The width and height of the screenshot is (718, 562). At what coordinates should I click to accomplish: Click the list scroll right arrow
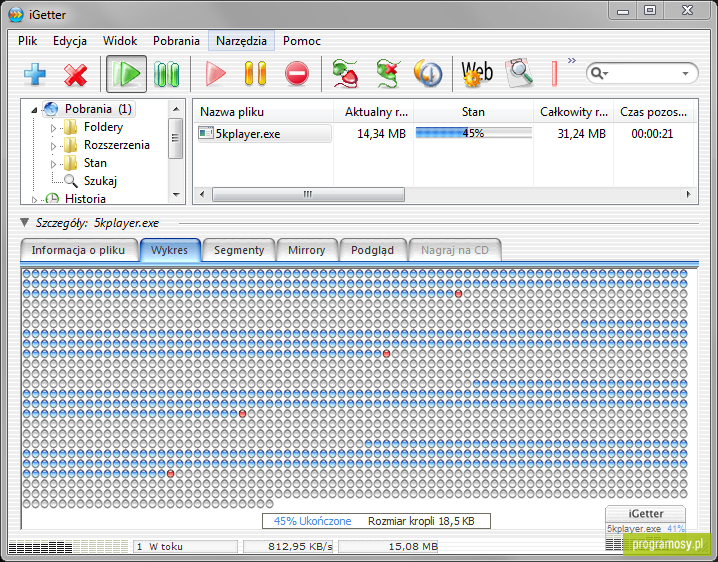point(688,195)
